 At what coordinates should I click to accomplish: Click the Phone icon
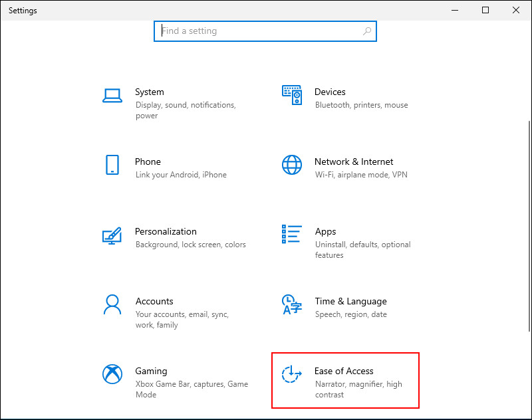click(112, 165)
